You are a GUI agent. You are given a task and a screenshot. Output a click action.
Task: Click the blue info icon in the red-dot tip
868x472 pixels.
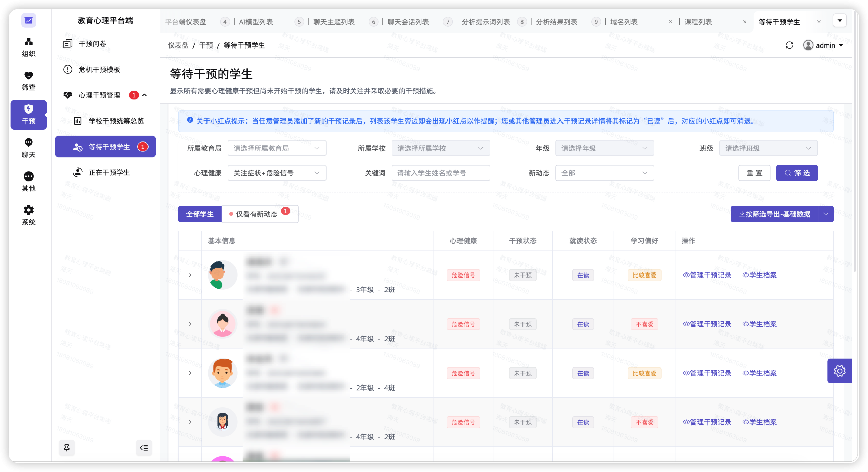coord(190,120)
